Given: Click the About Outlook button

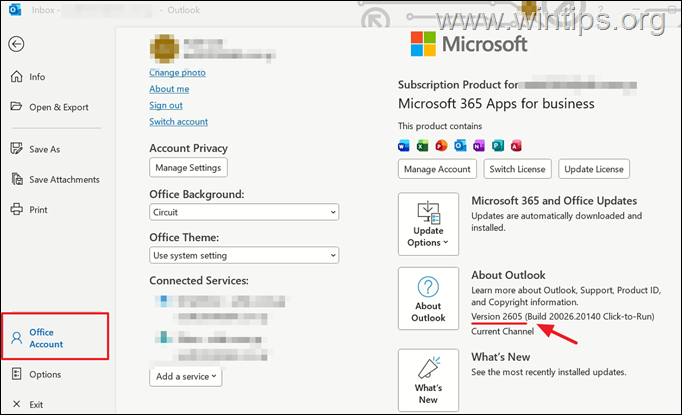Looking at the screenshot, I should (x=428, y=298).
